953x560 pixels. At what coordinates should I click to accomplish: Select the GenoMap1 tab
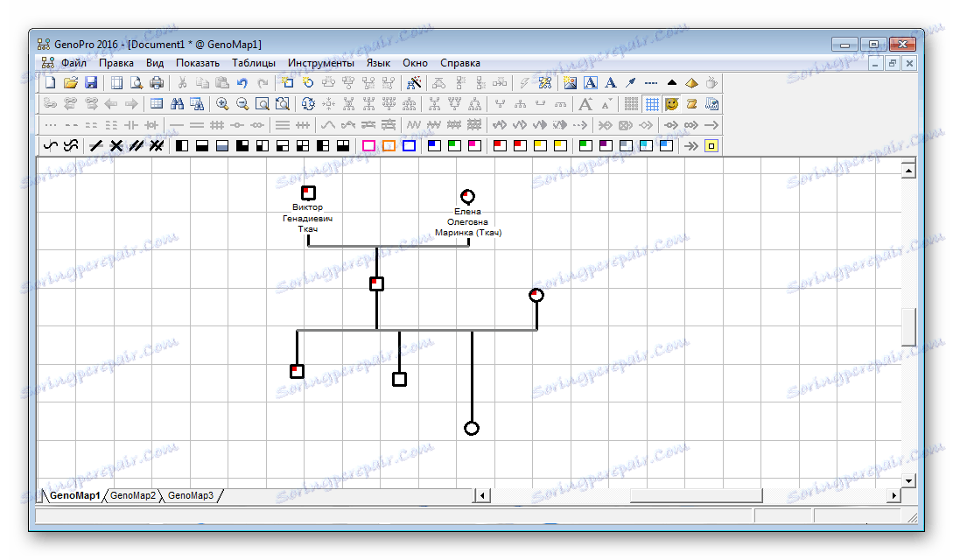pos(74,495)
